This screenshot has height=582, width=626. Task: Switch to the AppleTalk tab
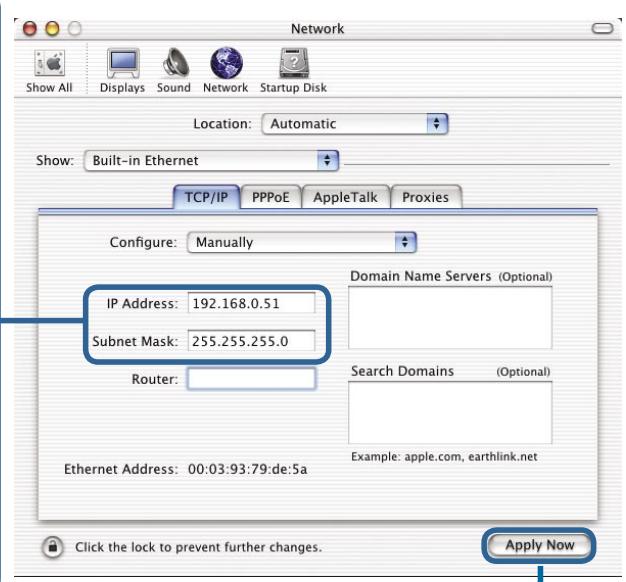coord(345,197)
